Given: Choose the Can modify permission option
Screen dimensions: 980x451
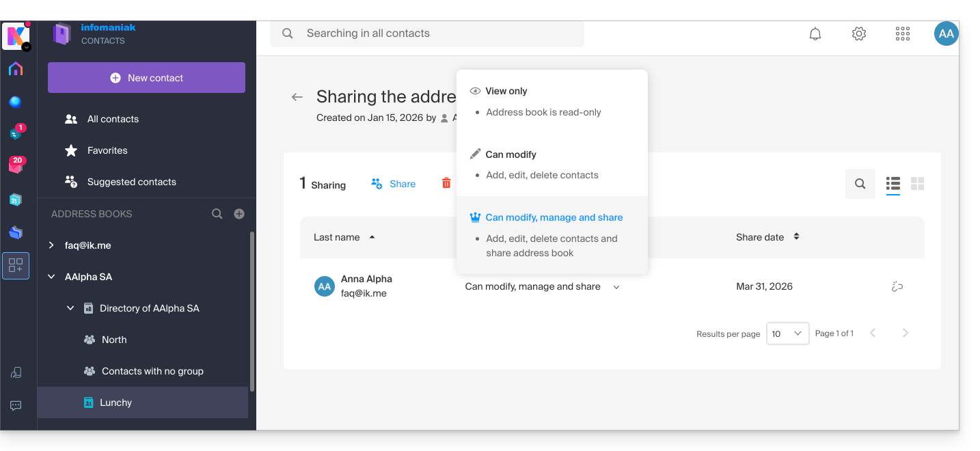Looking at the screenshot, I should tap(511, 154).
